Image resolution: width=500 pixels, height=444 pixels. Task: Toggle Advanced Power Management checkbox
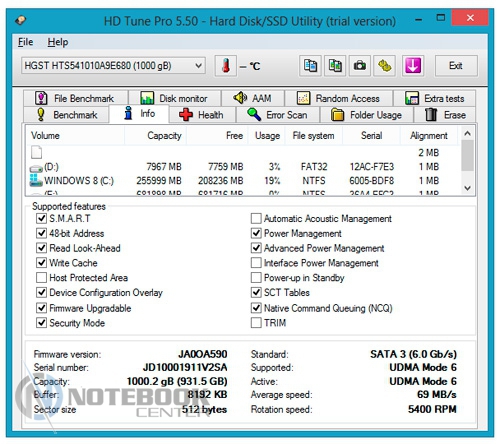(x=256, y=248)
